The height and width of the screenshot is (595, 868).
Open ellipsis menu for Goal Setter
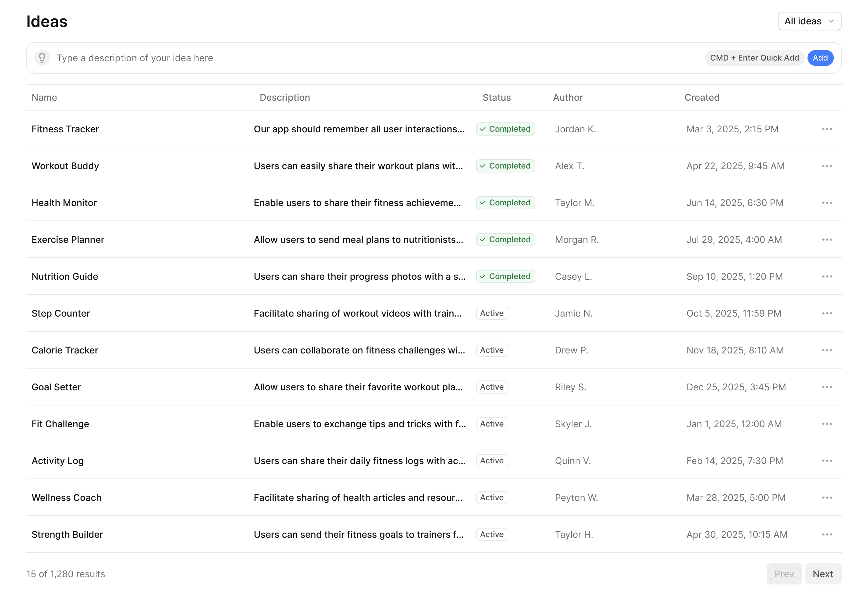(827, 387)
